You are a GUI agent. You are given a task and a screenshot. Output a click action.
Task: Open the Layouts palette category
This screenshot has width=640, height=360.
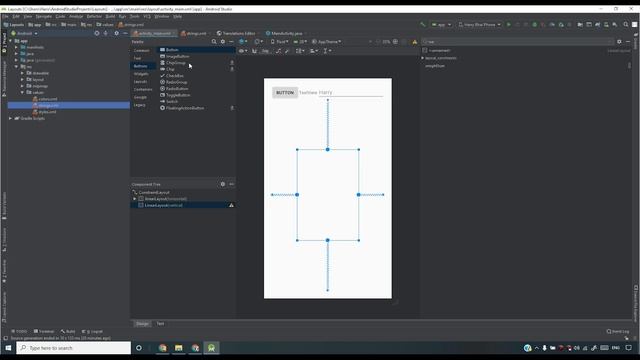(x=140, y=82)
